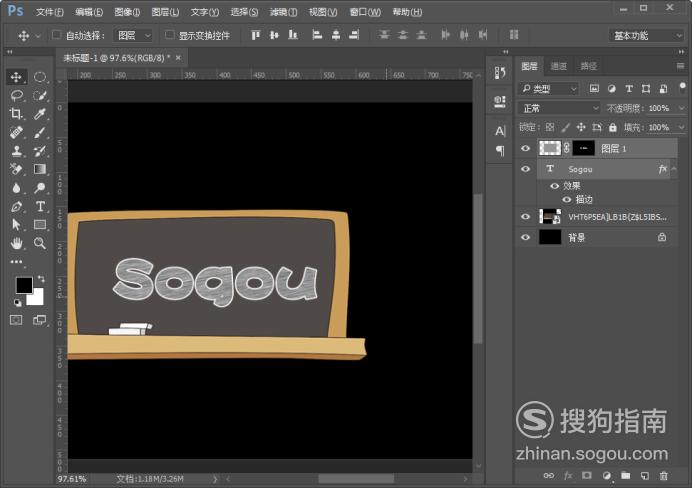Open the fill 100% dropdown arrow

681,128
